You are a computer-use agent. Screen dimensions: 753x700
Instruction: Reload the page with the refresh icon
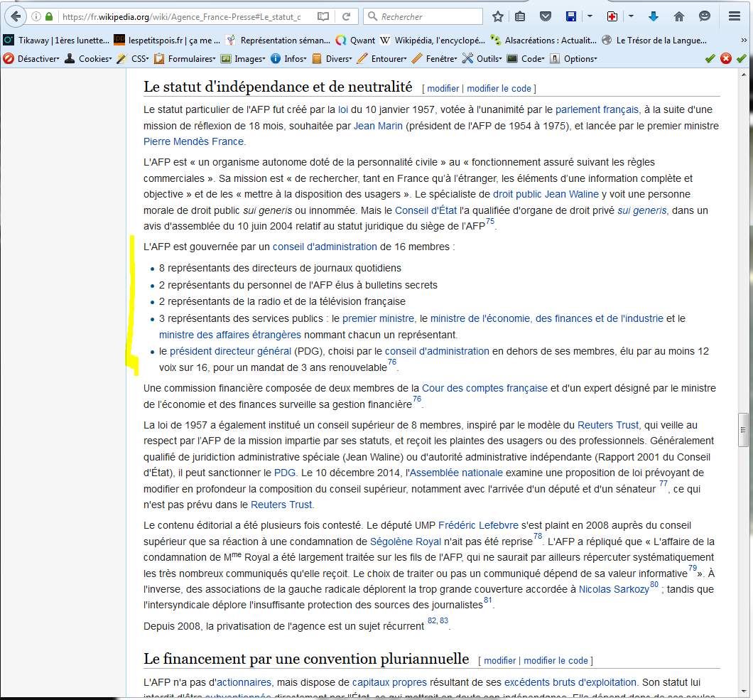coord(346,16)
